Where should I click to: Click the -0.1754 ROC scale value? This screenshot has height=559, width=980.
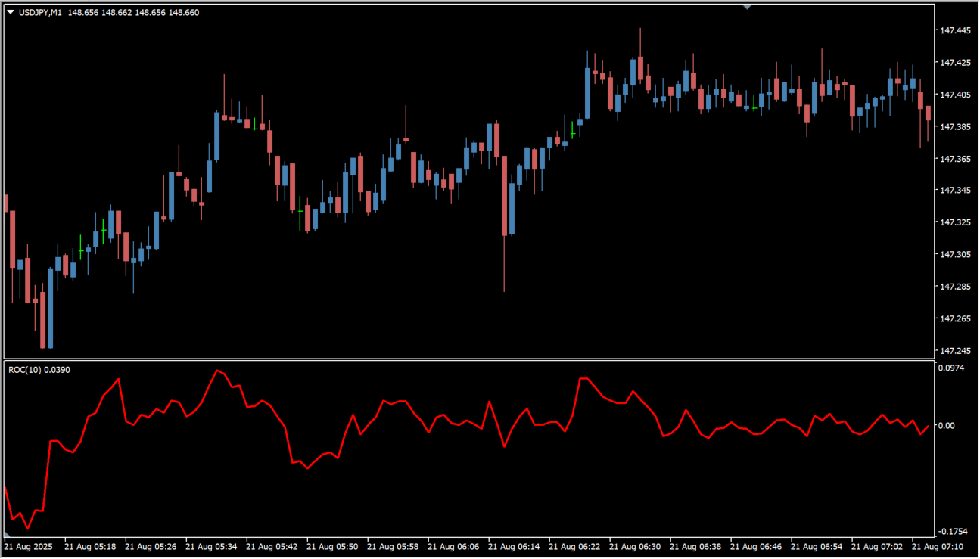click(x=953, y=533)
